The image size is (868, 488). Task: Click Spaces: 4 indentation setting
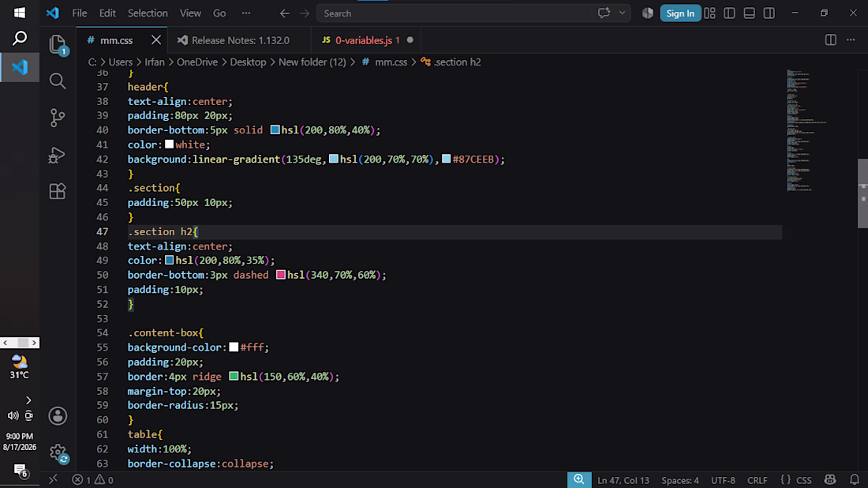pyautogui.click(x=679, y=480)
